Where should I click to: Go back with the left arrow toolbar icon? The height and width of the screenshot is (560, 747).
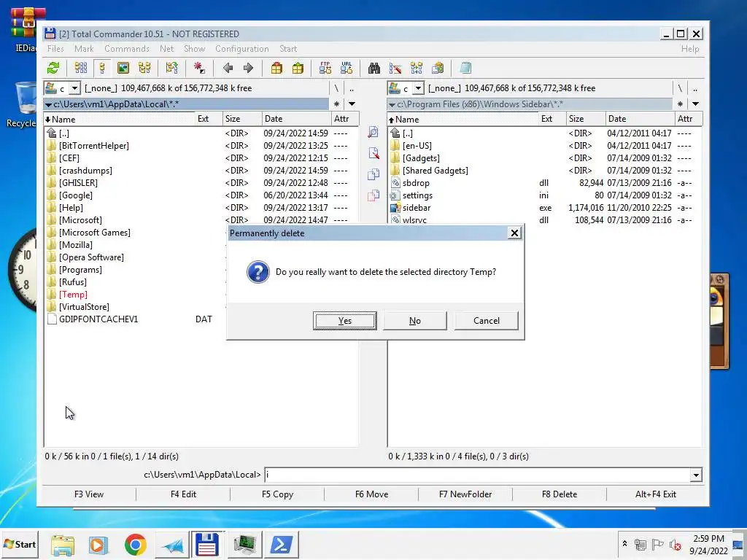pos(228,68)
